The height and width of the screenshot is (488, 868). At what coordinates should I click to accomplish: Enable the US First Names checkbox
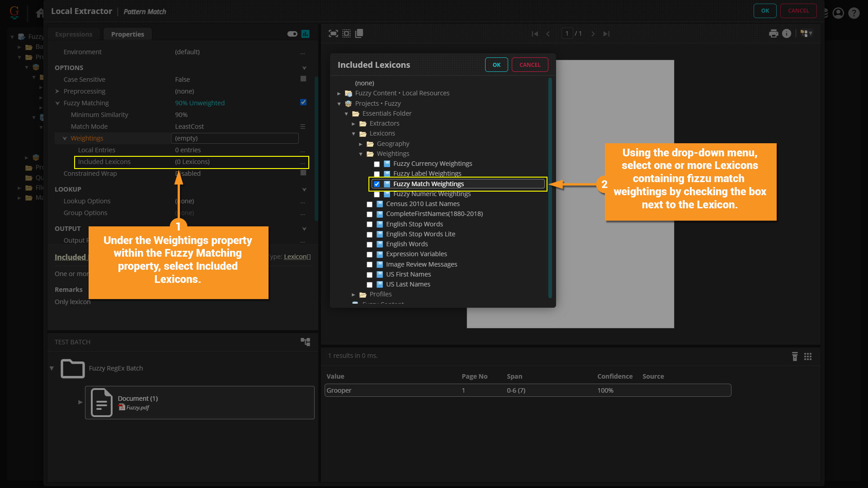pyautogui.click(x=369, y=275)
